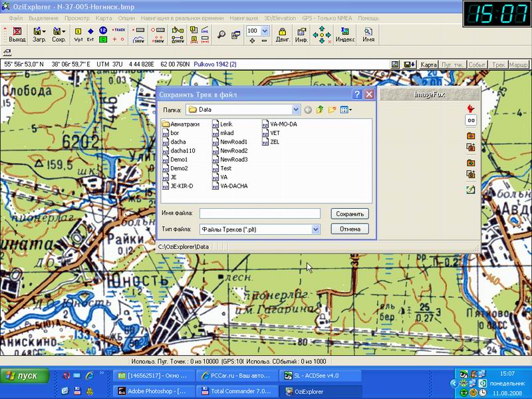Image resolution: width=532 pixels, height=399 pixels.
Task: Create a new folder in save dialog
Action: [332, 109]
